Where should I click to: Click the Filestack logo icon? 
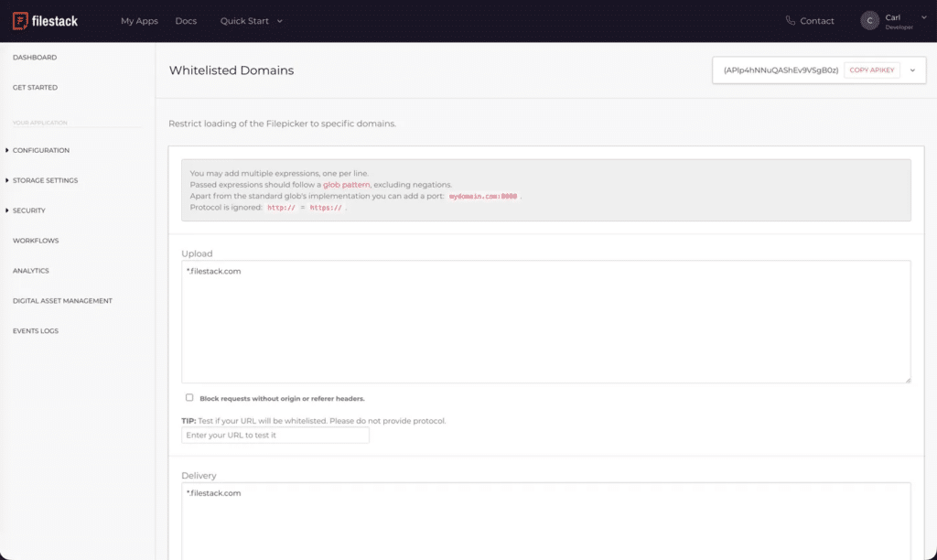click(20, 21)
